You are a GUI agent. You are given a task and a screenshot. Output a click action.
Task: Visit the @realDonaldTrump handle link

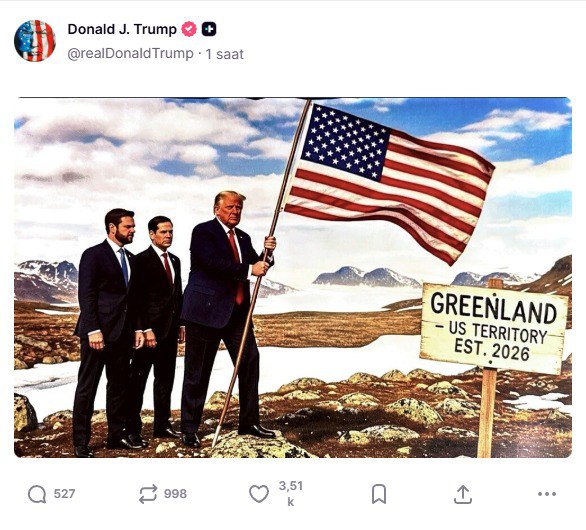pos(130,54)
